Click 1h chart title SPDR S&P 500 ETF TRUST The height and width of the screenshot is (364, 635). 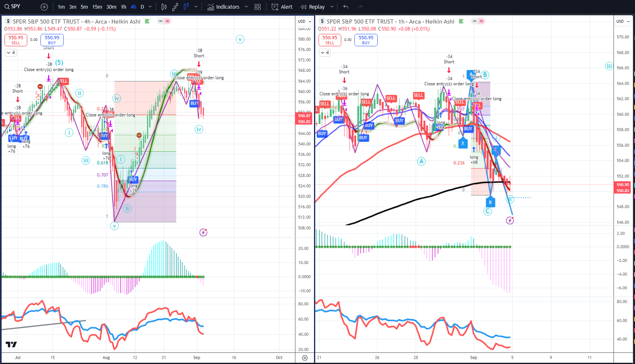point(360,21)
